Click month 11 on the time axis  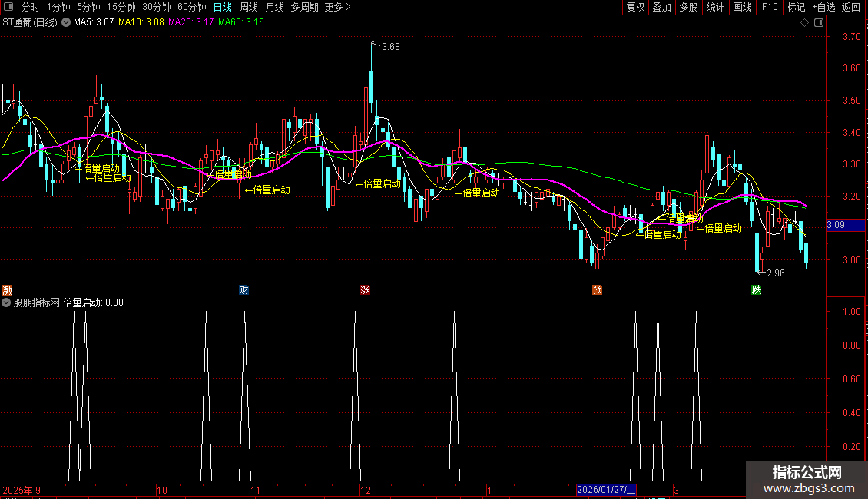pos(255,490)
